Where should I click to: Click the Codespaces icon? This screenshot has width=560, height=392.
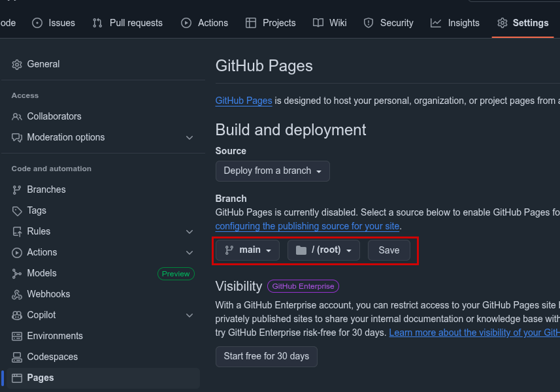pos(17,357)
